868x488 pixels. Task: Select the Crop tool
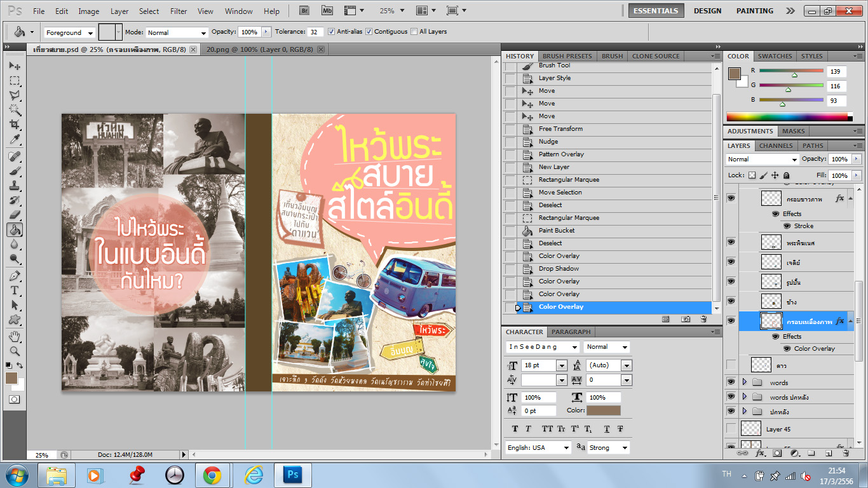click(x=14, y=125)
